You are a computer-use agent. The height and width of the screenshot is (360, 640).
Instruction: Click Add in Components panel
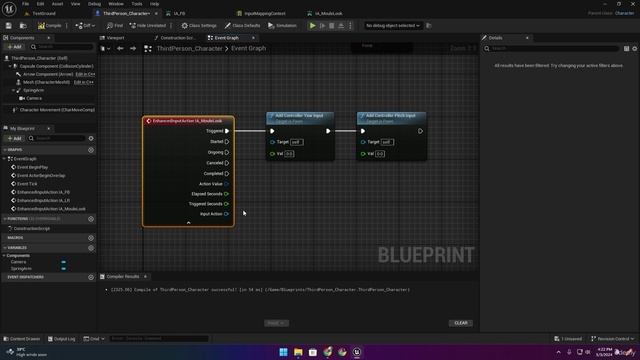pyautogui.click(x=14, y=47)
